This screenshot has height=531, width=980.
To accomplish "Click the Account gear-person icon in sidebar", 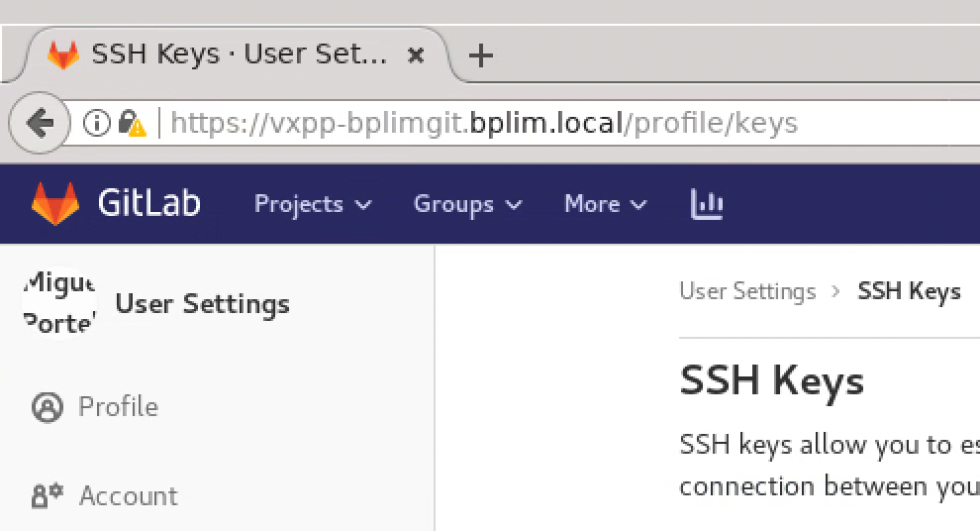I will 47,496.
